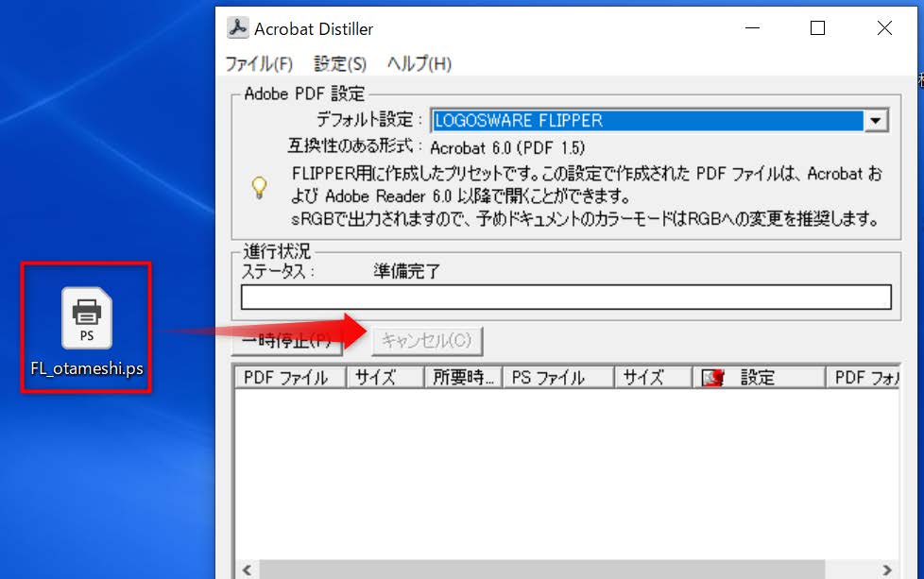This screenshot has height=579, width=924.
Task: Expand the デフォルト設定 dropdown arrow
Action: [x=876, y=121]
